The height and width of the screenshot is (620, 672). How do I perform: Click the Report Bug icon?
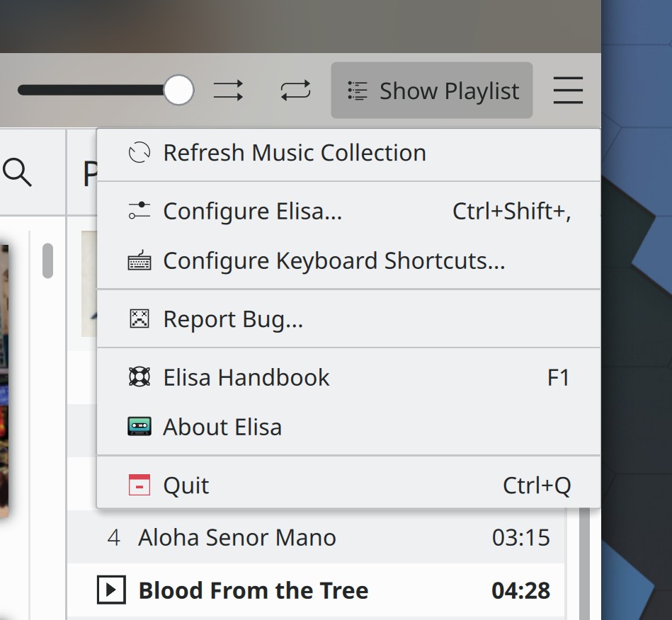coord(139,319)
